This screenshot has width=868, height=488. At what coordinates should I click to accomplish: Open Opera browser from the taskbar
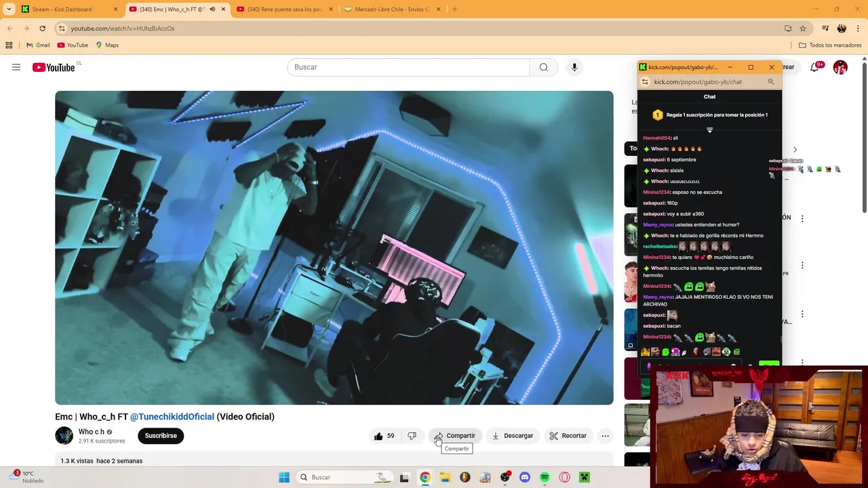click(x=564, y=477)
